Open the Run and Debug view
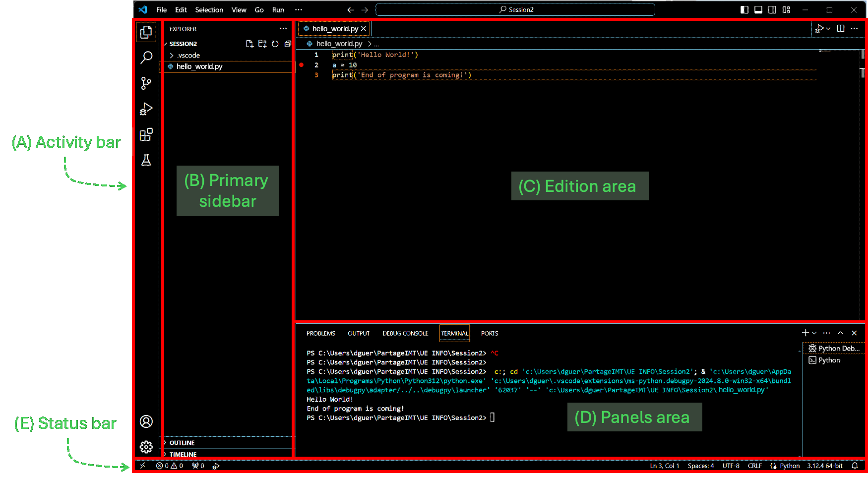The width and height of the screenshot is (868, 477). [146, 109]
